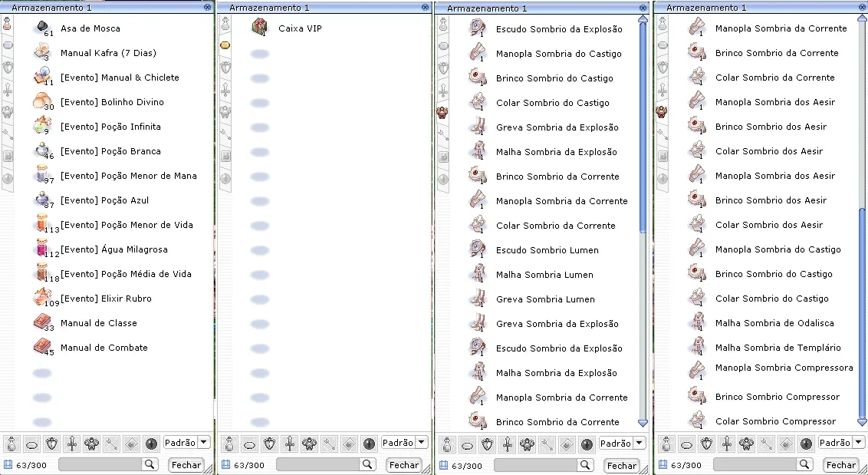Filter by ring icon in first window's bottom bar
Viewport: 868px width, 475px height.
[x=32, y=444]
